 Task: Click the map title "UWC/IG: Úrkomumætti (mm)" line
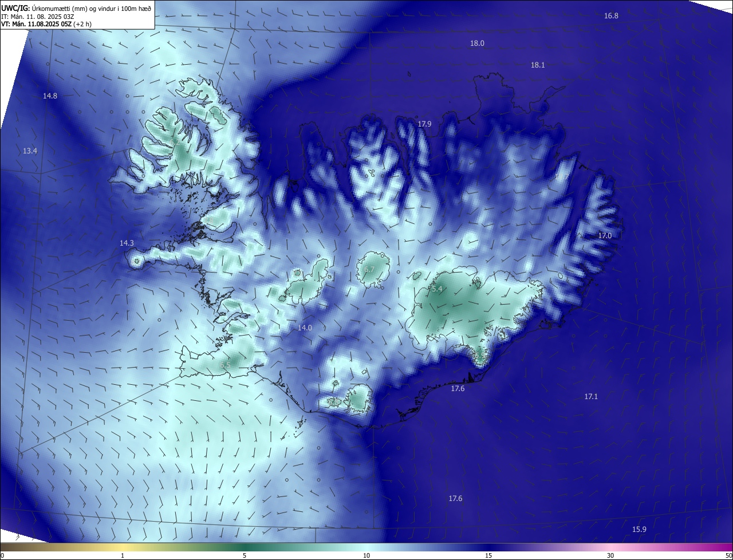click(76, 8)
